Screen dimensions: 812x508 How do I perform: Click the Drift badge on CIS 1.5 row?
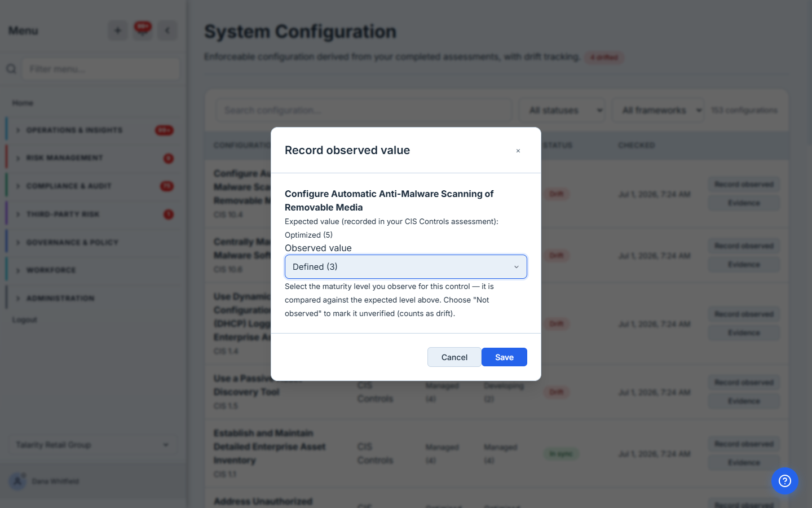click(557, 392)
